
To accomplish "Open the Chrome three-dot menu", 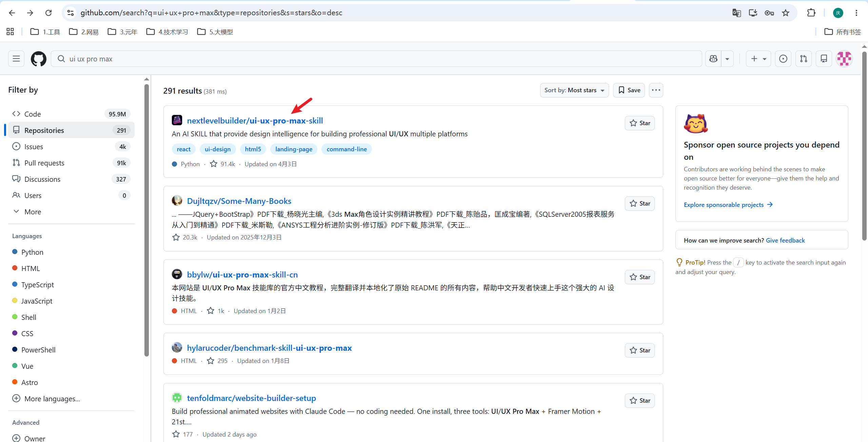I will (x=856, y=13).
